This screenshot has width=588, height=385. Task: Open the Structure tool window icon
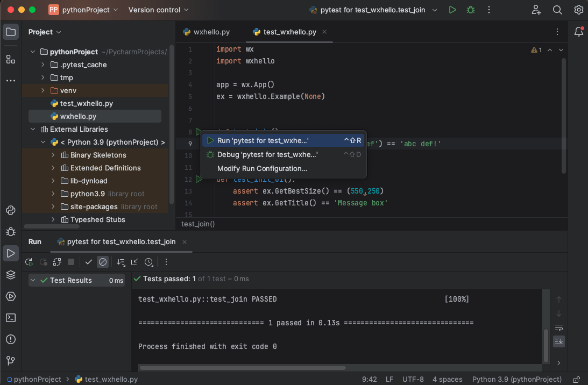click(10, 59)
